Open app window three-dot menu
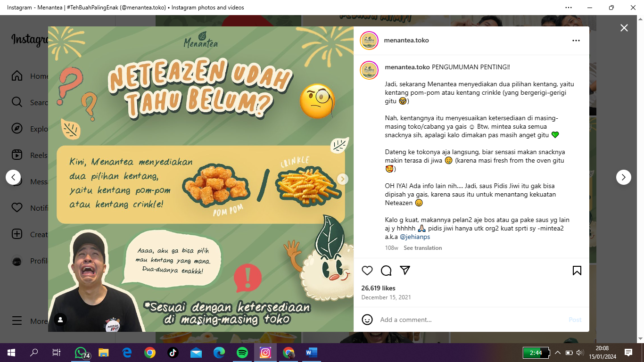The height and width of the screenshot is (362, 644). coord(569,8)
